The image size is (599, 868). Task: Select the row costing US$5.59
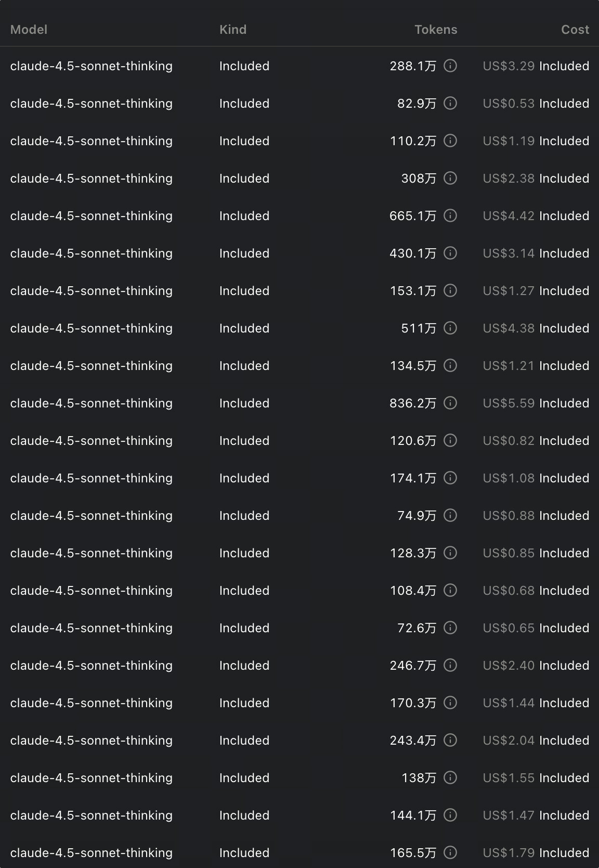click(299, 403)
